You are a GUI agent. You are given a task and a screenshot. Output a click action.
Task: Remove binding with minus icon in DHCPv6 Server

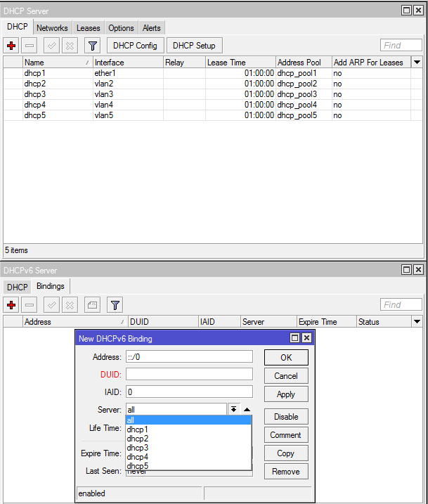(30, 304)
